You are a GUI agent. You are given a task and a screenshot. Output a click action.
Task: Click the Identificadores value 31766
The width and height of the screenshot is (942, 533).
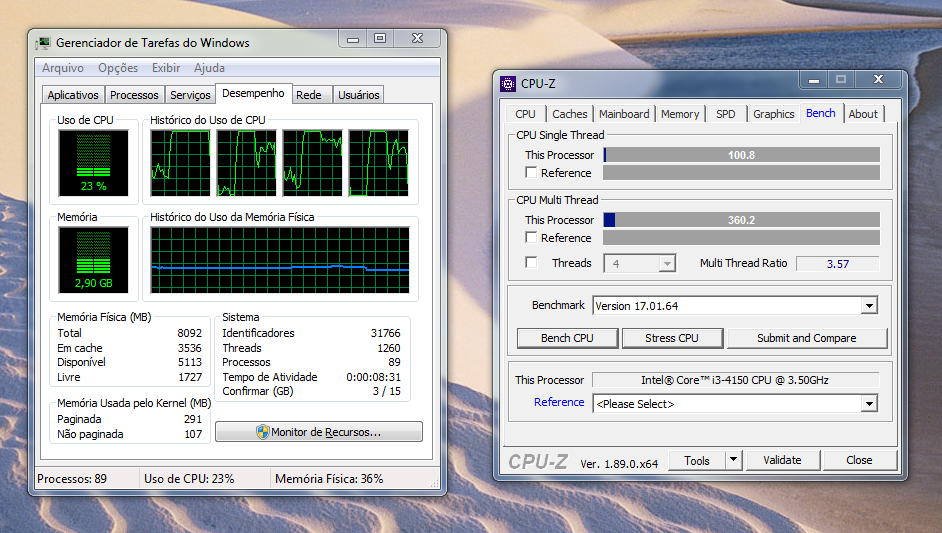(385, 333)
